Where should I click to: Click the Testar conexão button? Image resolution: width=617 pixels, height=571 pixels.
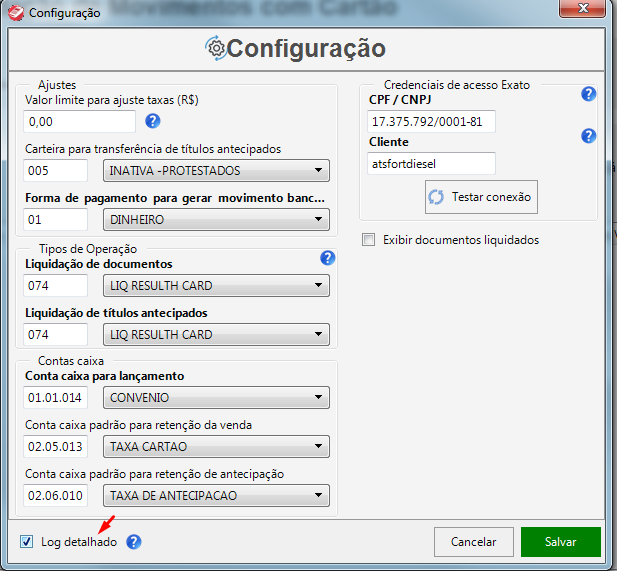pyautogui.click(x=481, y=197)
